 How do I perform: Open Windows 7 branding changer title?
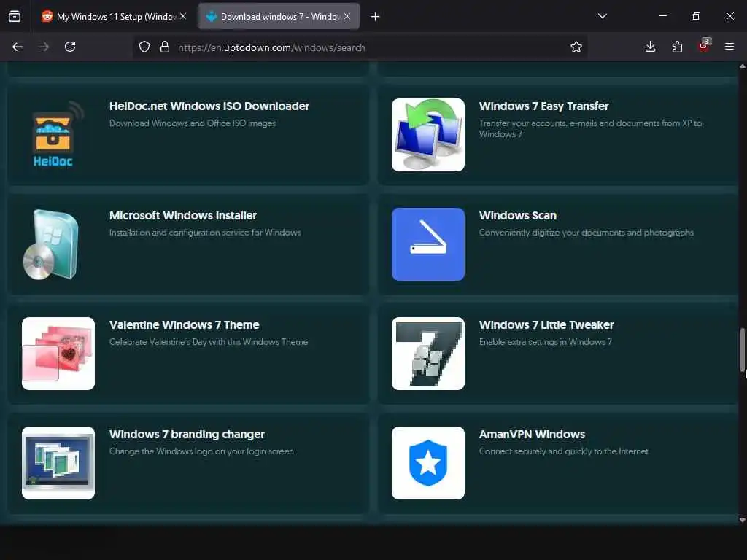(187, 435)
